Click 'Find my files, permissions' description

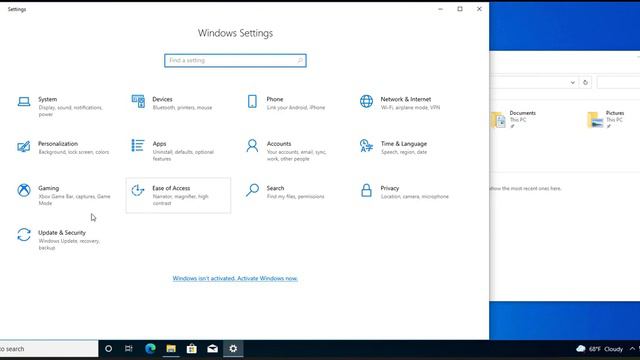295,197
